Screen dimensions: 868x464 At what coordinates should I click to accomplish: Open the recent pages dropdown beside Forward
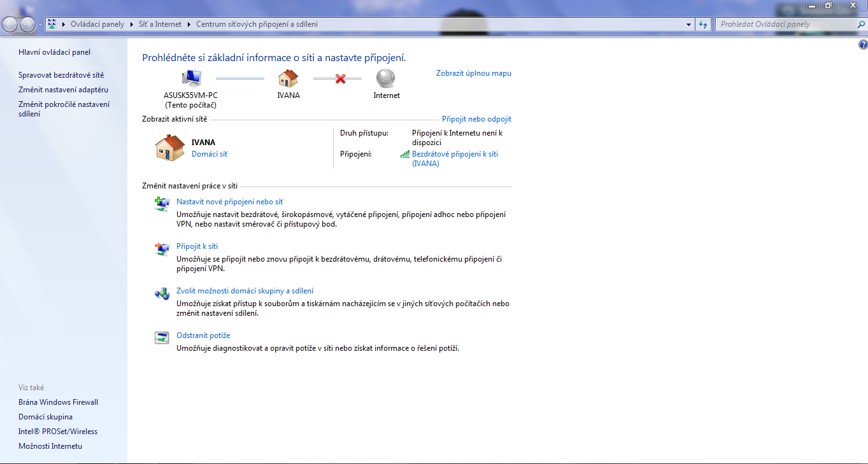[41, 25]
